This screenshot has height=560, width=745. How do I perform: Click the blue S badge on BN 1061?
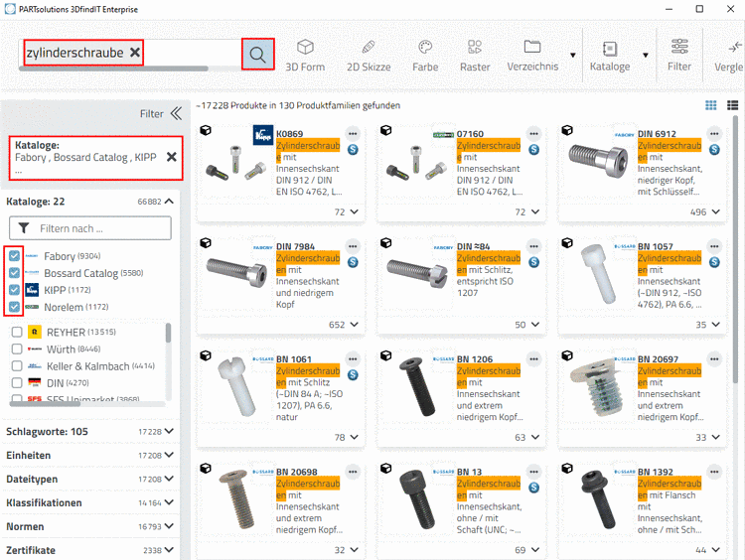click(x=353, y=374)
